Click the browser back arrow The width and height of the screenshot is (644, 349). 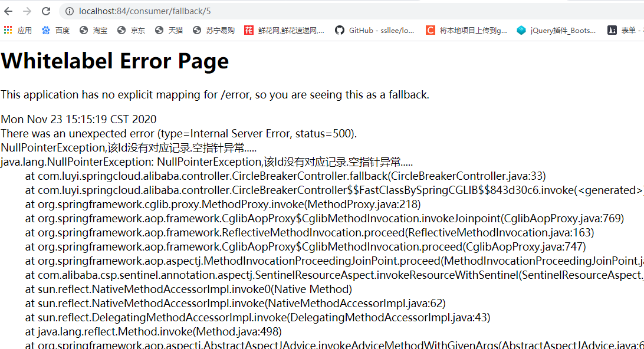pos(9,12)
